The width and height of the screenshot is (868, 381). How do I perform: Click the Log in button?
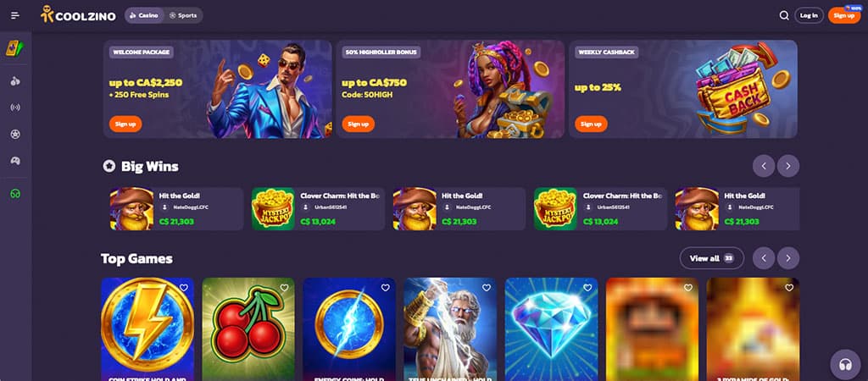point(809,15)
